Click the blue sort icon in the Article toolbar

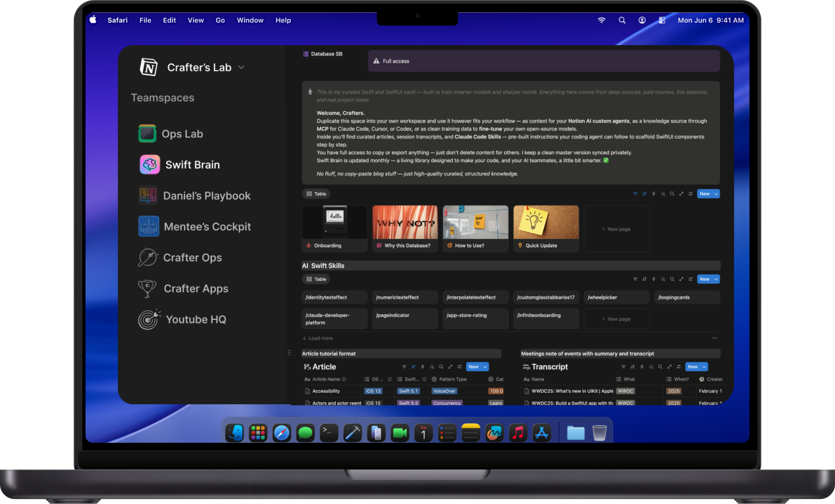tap(413, 367)
